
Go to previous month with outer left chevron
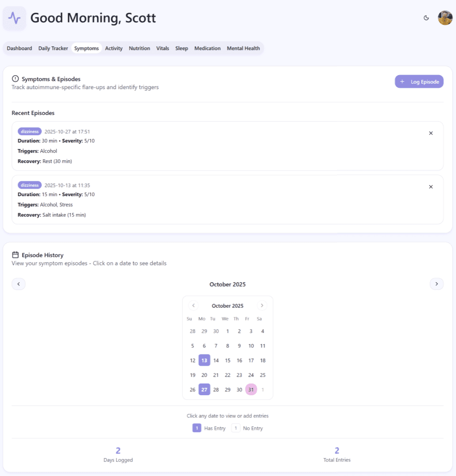point(18,284)
